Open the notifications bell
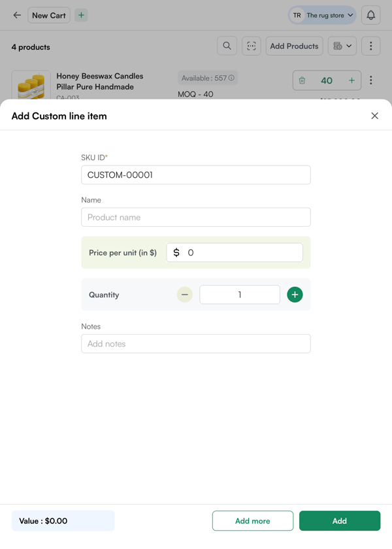 click(370, 15)
